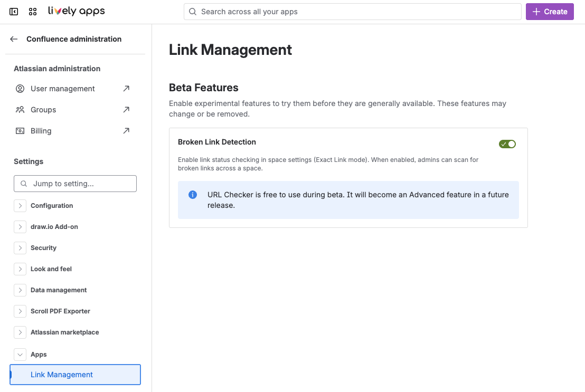Click the Search across all your apps box
Screen dimensions: 585x392
click(353, 12)
